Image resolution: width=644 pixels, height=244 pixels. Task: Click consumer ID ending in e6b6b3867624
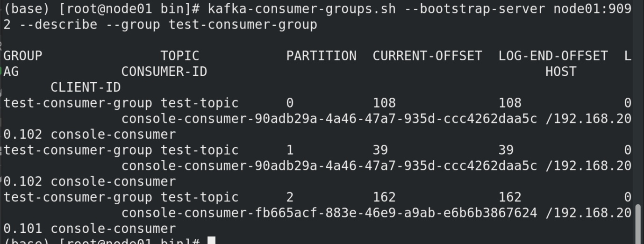point(329,213)
